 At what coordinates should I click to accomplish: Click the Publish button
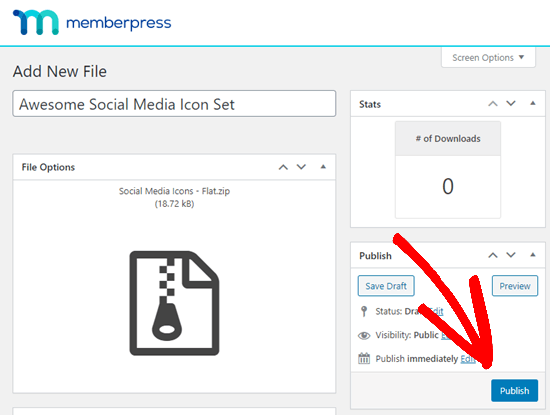tap(514, 390)
